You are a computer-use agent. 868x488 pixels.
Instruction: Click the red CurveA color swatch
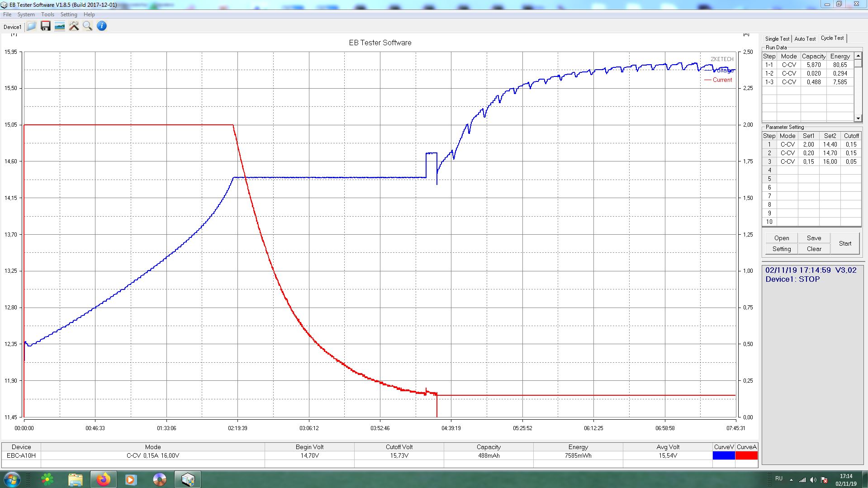pyautogui.click(x=746, y=455)
